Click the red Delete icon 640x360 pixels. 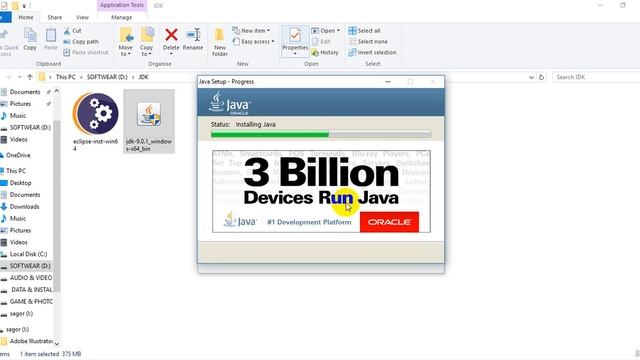pos(171,35)
